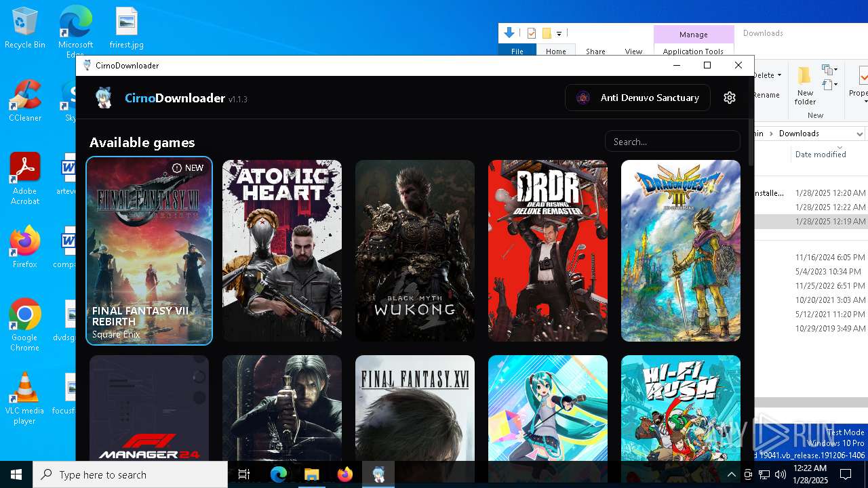Image resolution: width=868 pixels, height=488 pixels.
Task: Open the Hatsune Miku game card
Action: click(x=548, y=409)
